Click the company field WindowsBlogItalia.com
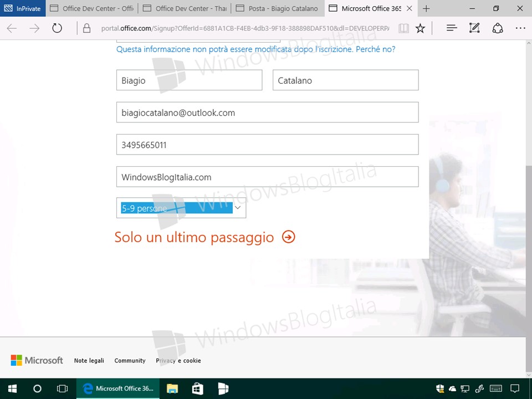This screenshot has height=399, width=532. pos(267,177)
